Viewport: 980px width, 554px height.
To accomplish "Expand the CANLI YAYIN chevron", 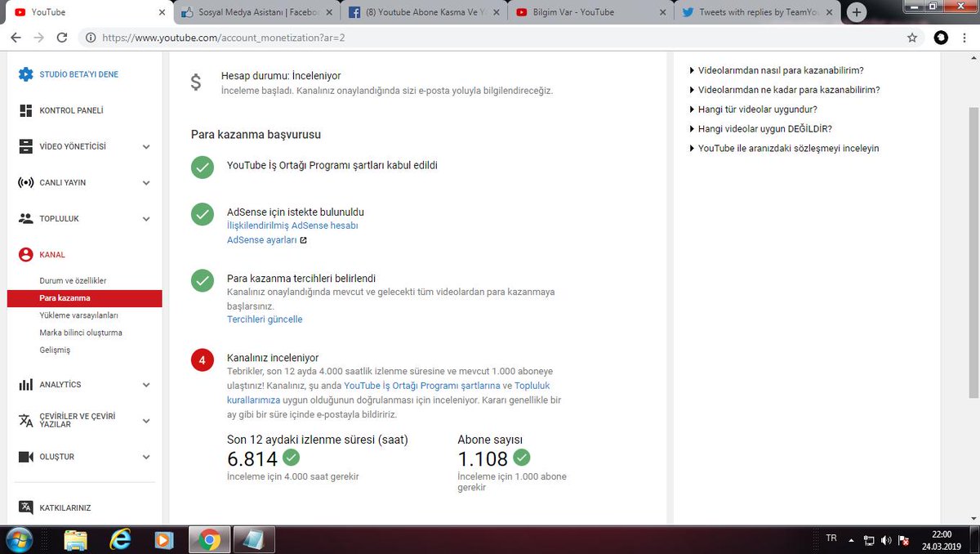I will coord(146,183).
